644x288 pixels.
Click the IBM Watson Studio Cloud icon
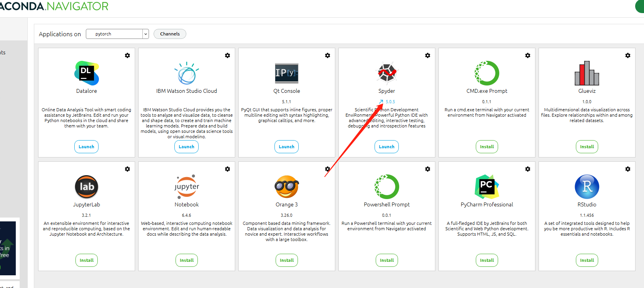click(x=187, y=73)
